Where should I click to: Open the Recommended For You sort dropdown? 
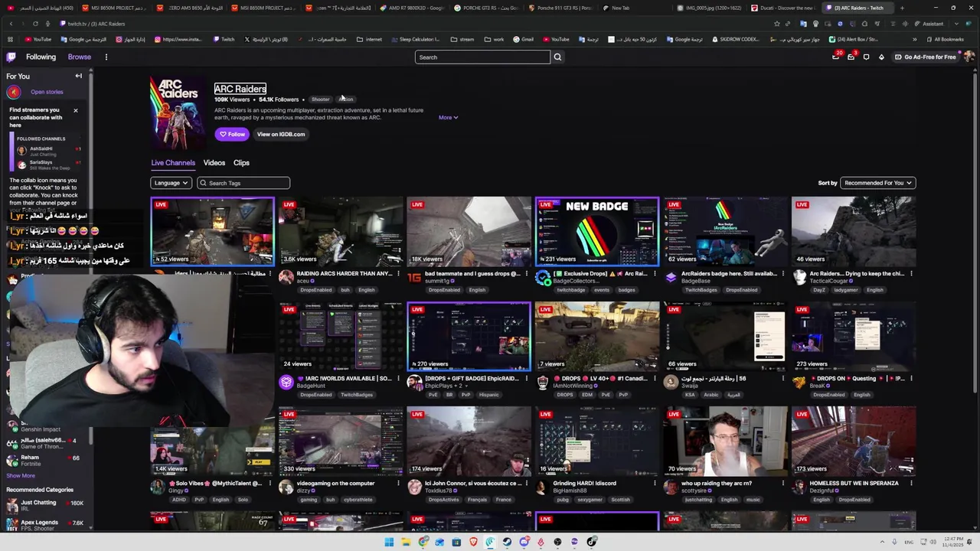click(x=877, y=183)
